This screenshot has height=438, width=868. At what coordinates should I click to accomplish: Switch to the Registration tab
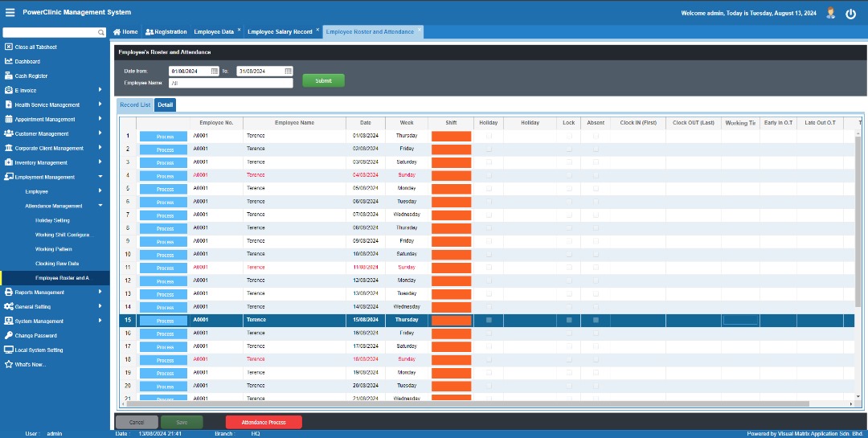(x=166, y=32)
